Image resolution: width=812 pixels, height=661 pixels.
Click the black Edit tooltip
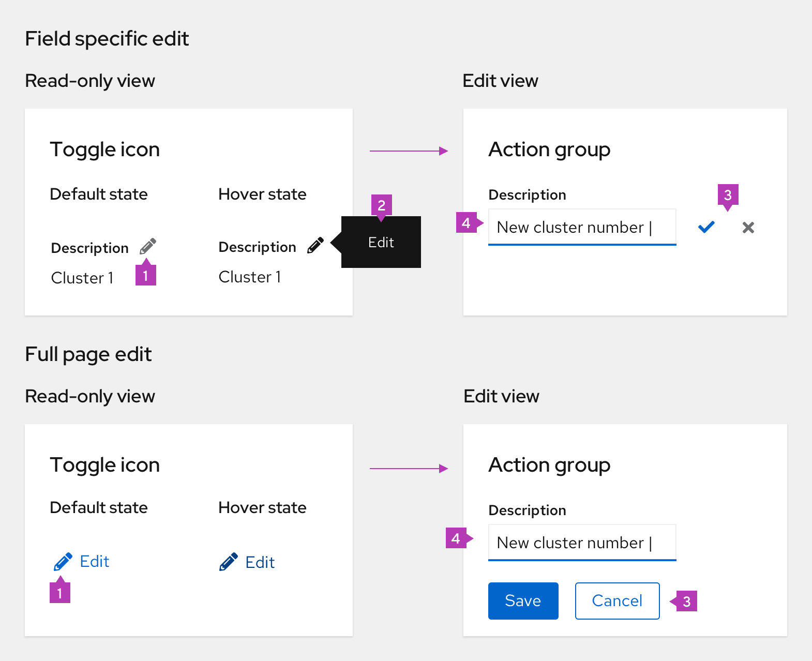click(x=381, y=242)
